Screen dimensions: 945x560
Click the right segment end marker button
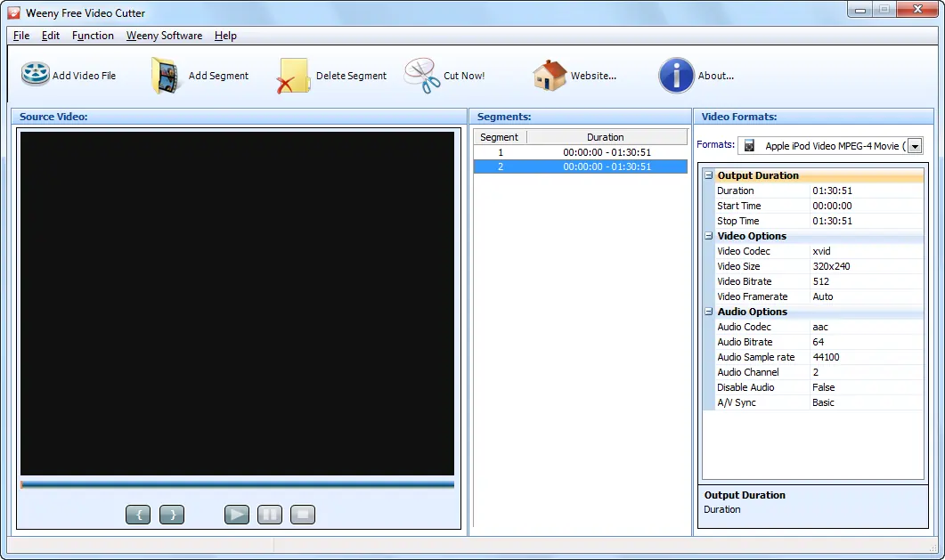(x=171, y=515)
